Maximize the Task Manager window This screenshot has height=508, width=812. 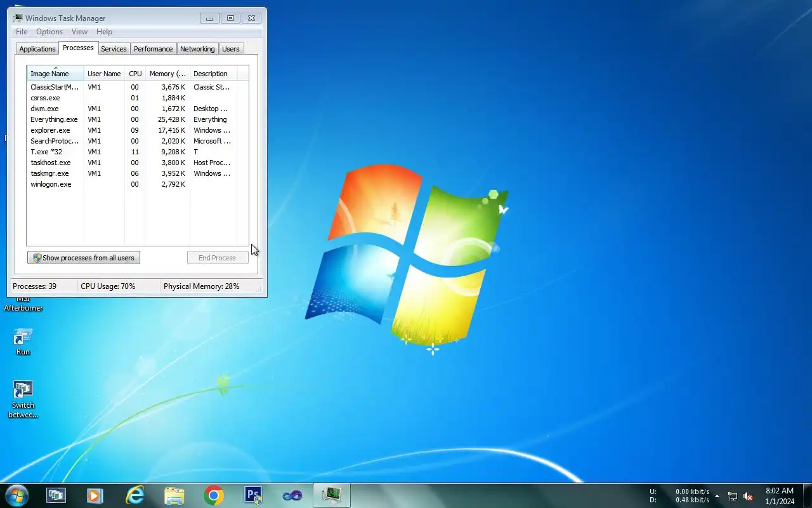230,18
